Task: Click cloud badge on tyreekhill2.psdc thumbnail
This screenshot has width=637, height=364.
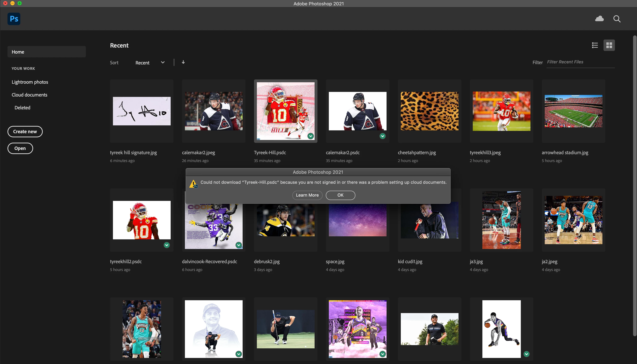Action: click(167, 245)
